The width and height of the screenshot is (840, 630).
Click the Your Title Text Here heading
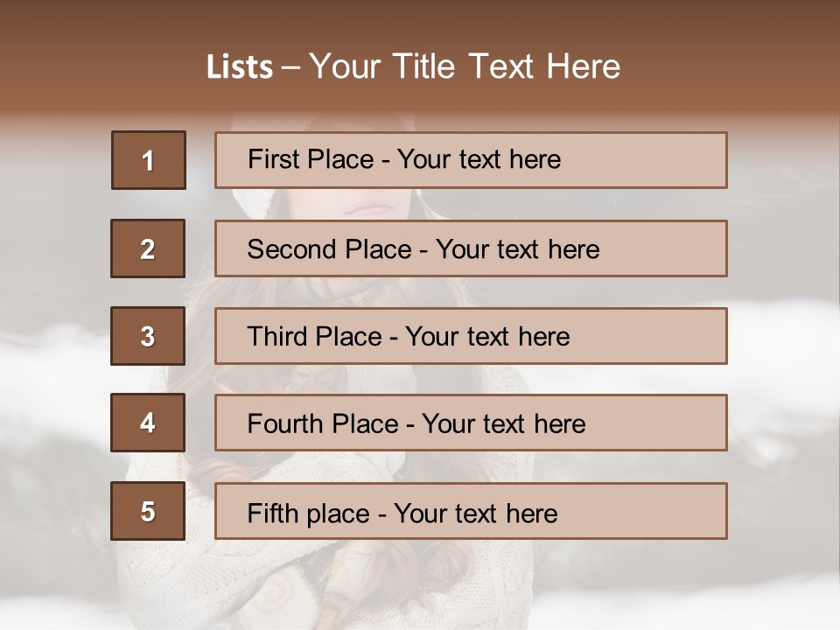pos(465,67)
